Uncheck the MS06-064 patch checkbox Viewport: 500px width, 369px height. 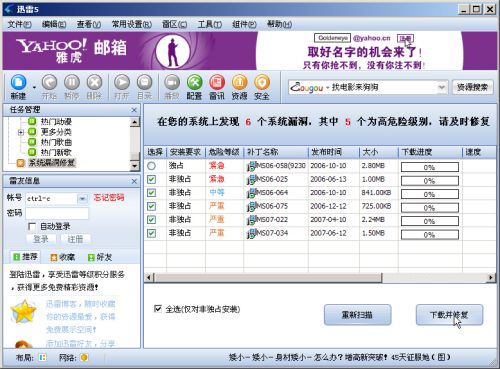point(152,193)
